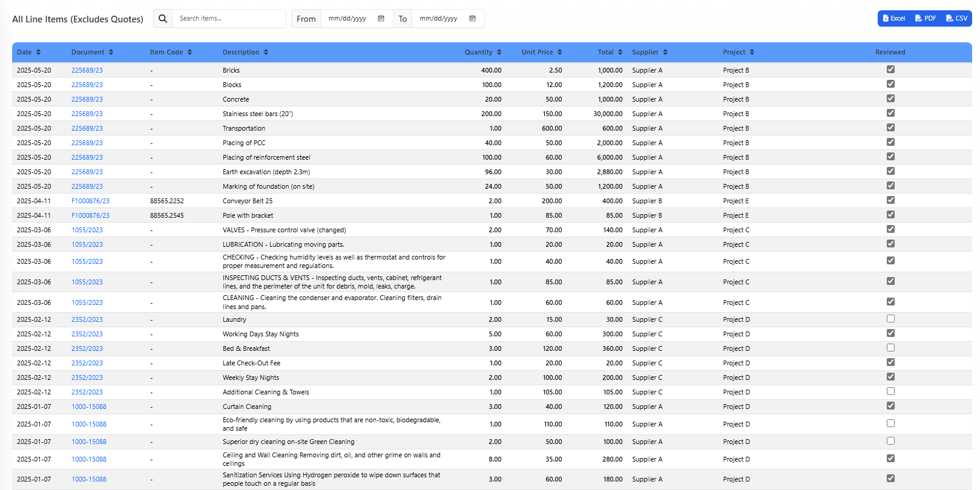The image size is (980, 490).
Task: Sort by the Supplier column
Action: (649, 52)
